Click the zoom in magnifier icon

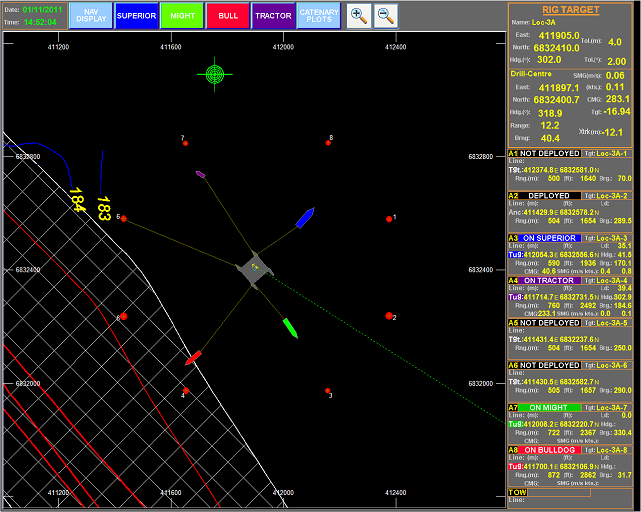coord(359,16)
